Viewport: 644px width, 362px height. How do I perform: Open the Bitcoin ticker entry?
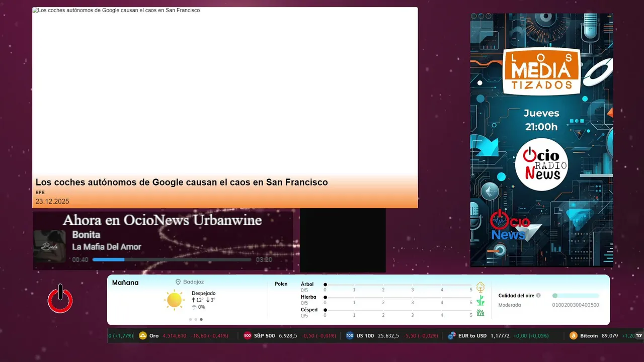point(602,336)
